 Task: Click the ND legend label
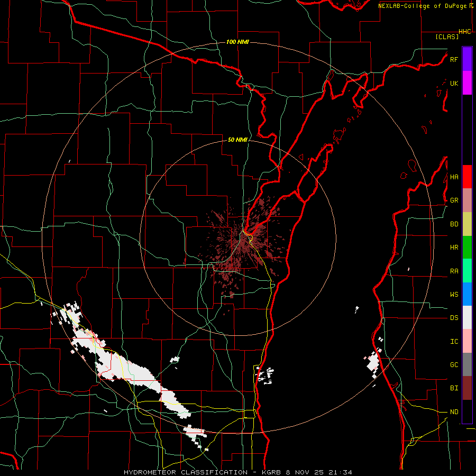[454, 412]
